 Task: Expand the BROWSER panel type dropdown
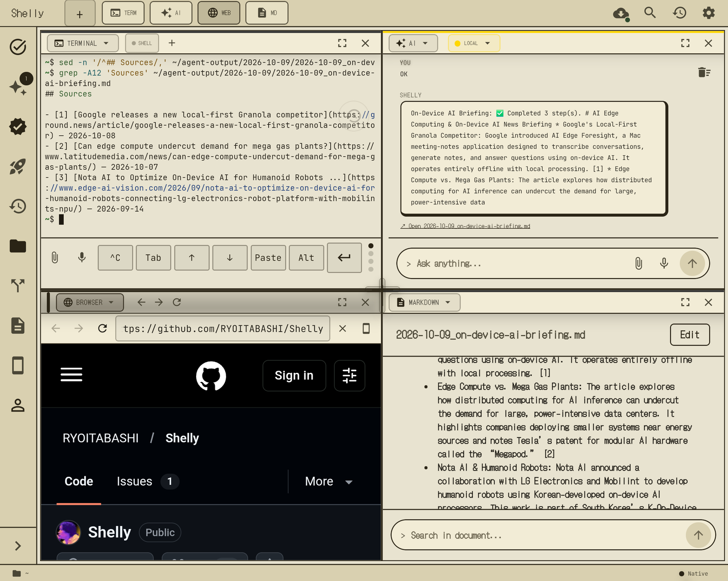click(x=90, y=302)
